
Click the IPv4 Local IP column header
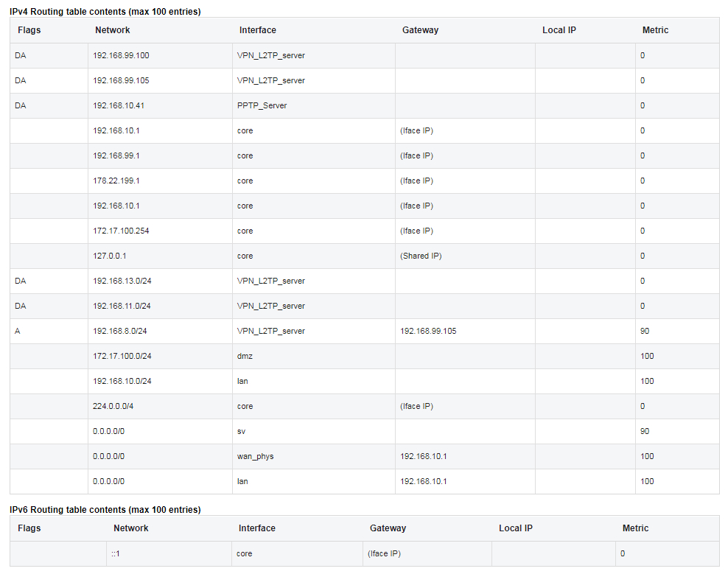[x=559, y=30]
